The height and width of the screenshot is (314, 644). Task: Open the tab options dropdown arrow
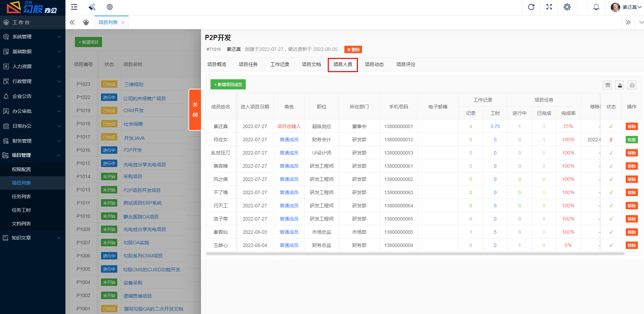pos(641,22)
